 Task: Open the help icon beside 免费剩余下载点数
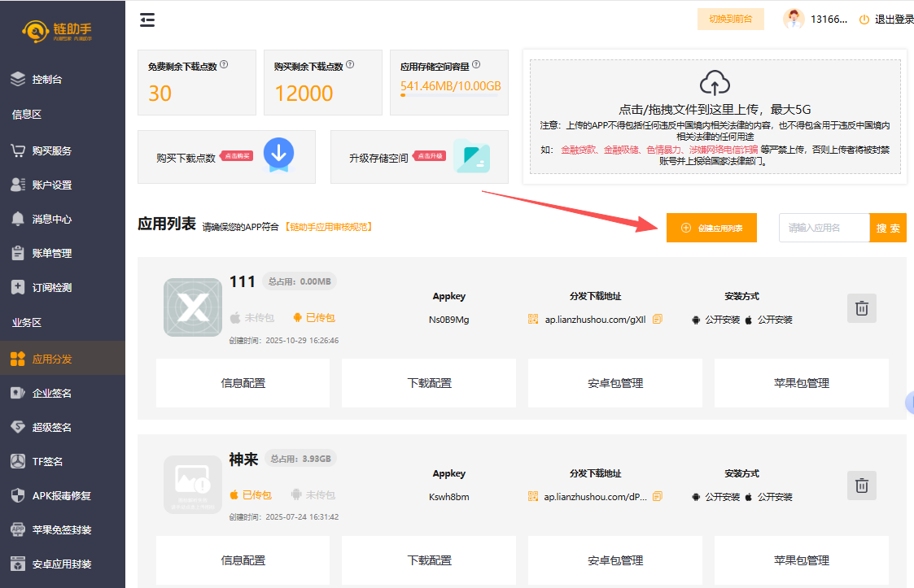point(224,65)
